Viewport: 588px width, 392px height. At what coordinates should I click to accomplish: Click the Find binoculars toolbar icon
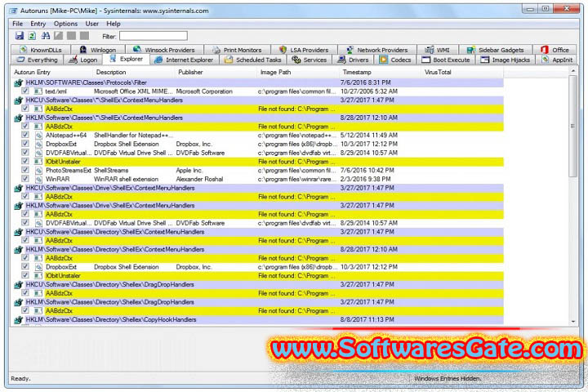tap(46, 36)
